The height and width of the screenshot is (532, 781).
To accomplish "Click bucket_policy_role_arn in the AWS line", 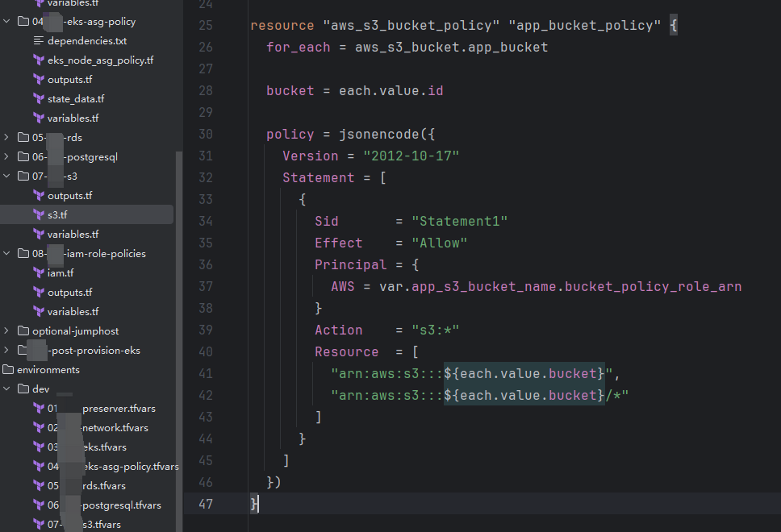I will click(x=653, y=287).
